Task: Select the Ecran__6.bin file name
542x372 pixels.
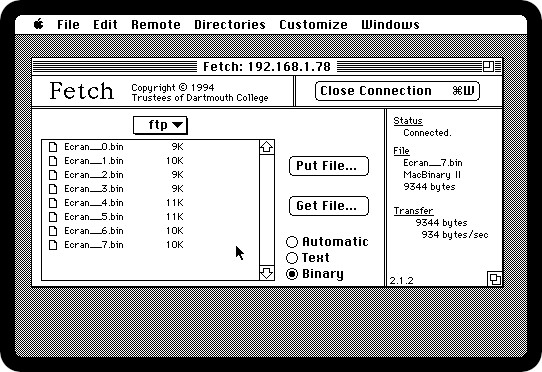Action: point(94,231)
